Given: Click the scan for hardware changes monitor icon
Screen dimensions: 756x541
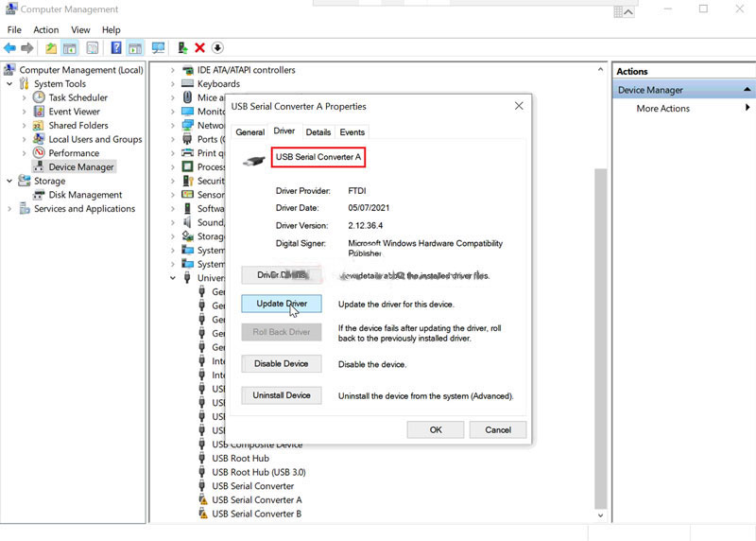Looking at the screenshot, I should pos(158,48).
